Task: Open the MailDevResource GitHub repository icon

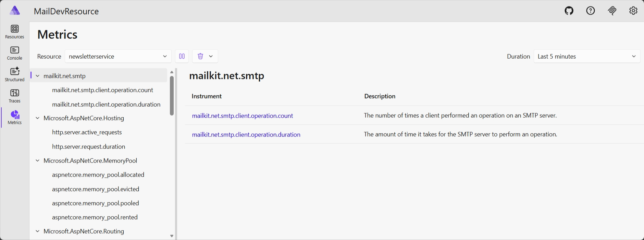Action: point(569,11)
